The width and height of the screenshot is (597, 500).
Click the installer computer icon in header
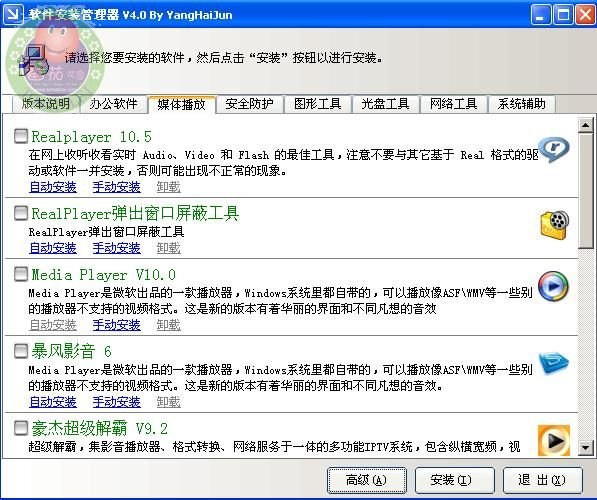34,61
